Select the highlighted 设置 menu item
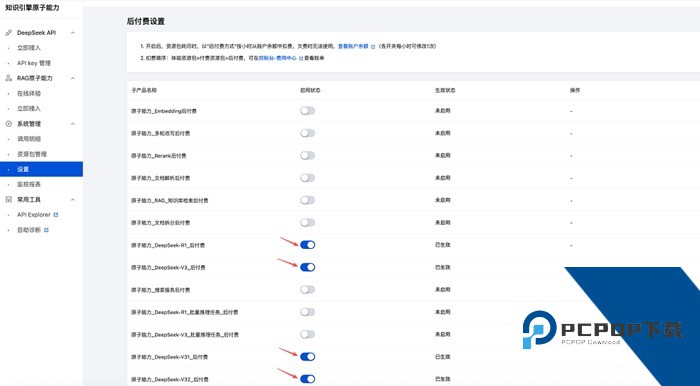The width and height of the screenshot is (700, 386). [41, 169]
